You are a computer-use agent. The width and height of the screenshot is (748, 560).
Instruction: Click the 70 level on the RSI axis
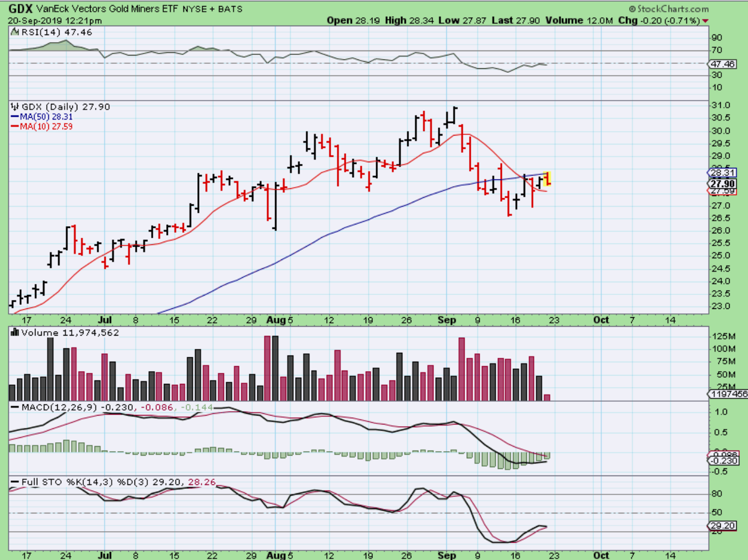click(x=717, y=51)
